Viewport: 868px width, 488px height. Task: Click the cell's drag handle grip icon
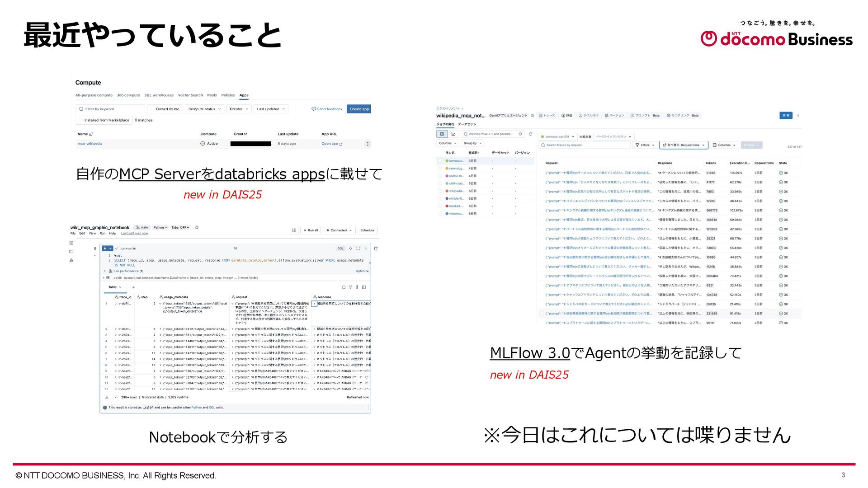95,249
